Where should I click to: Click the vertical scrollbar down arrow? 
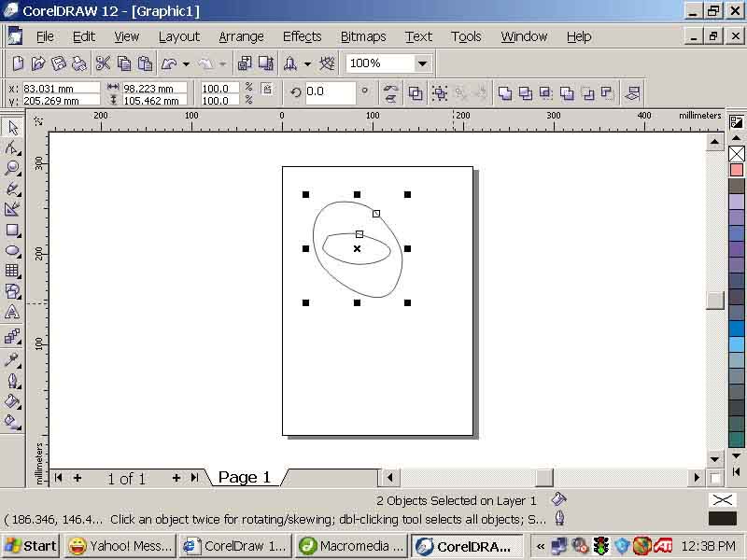click(714, 459)
